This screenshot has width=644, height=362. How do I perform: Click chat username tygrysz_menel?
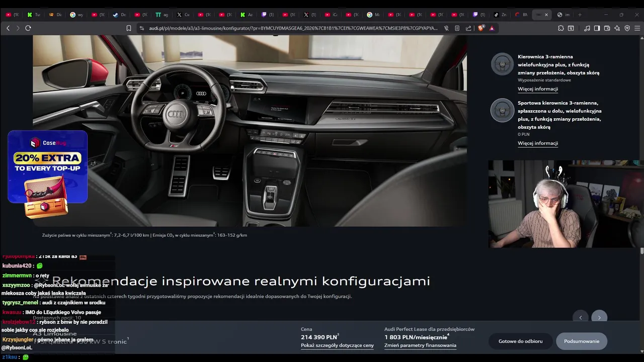point(20,303)
